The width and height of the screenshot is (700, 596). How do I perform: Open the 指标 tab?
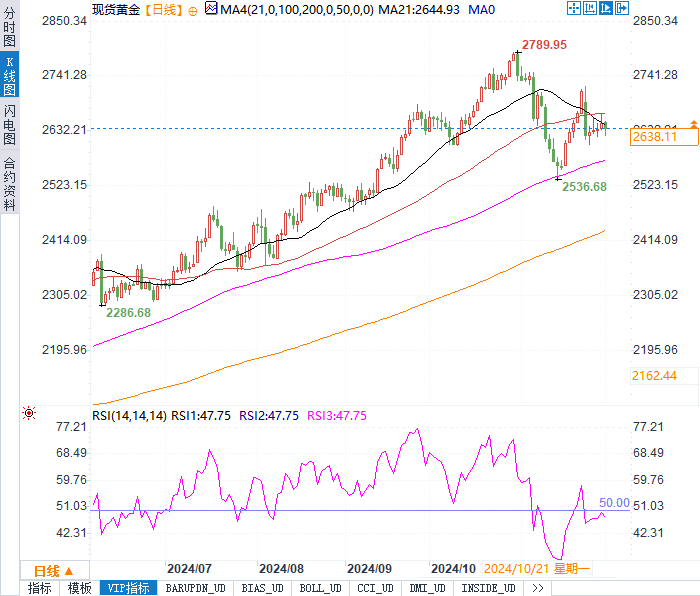click(40, 588)
